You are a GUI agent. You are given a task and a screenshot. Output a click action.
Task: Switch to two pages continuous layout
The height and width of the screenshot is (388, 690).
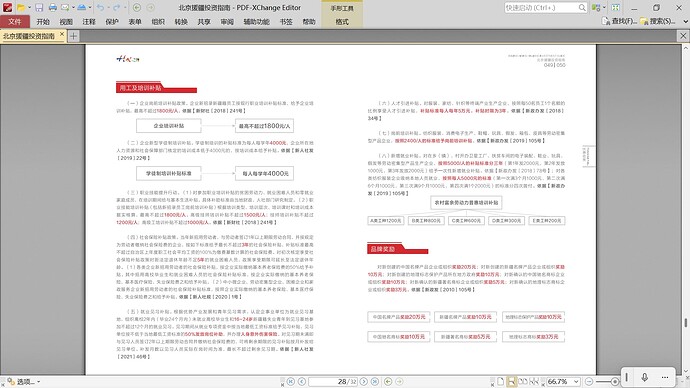click(534, 381)
